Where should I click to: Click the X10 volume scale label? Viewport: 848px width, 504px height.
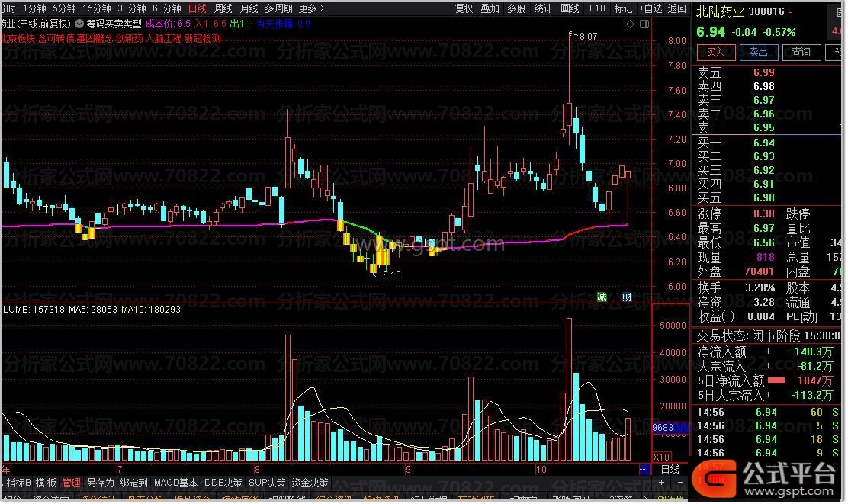(x=661, y=457)
